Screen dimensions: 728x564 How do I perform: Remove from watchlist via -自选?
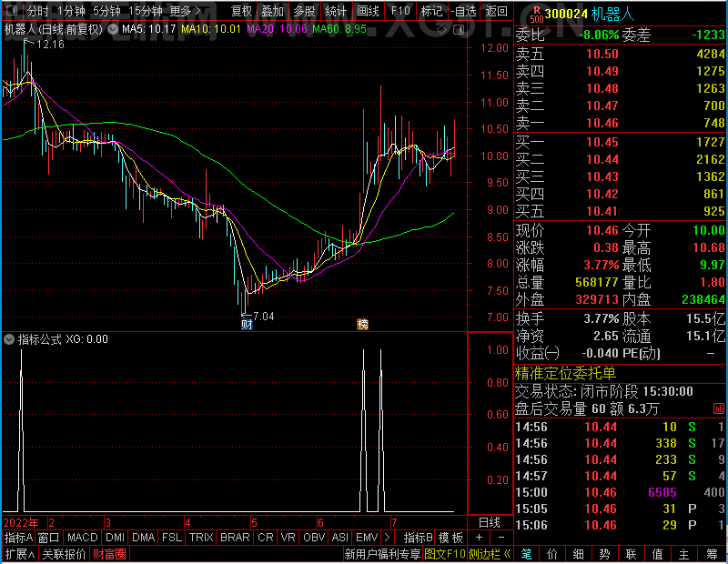click(x=463, y=11)
